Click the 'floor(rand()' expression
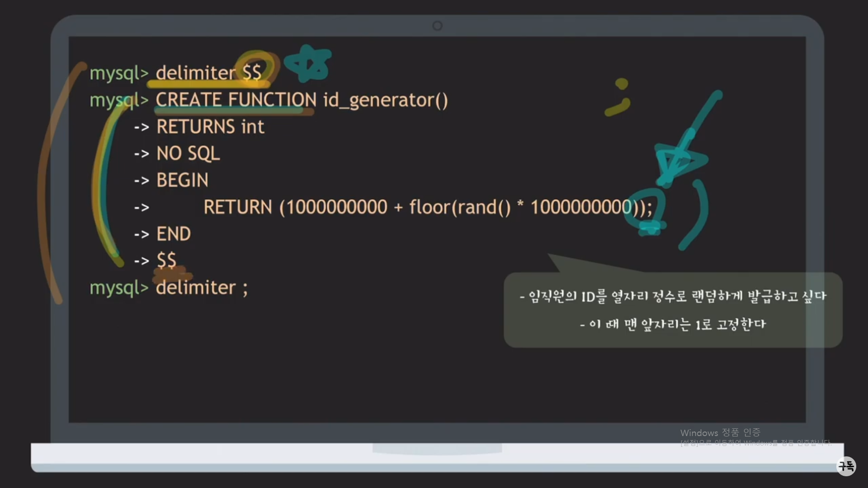The height and width of the screenshot is (488, 868). (459, 207)
